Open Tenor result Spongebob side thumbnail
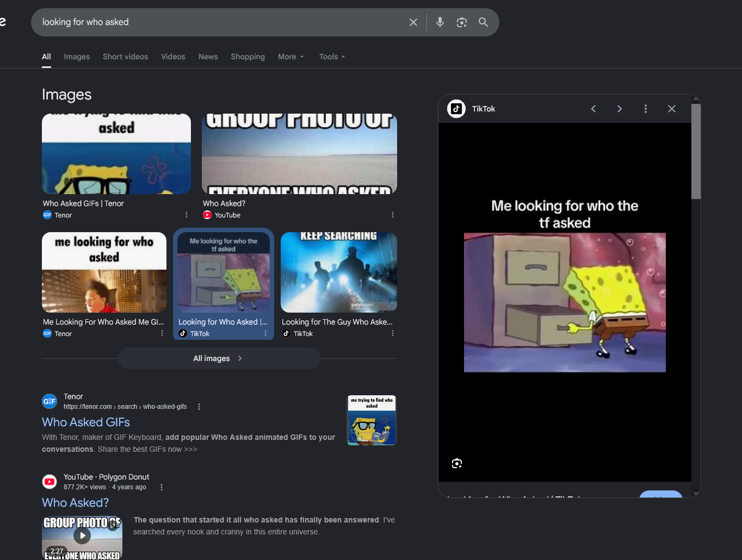 click(x=372, y=420)
